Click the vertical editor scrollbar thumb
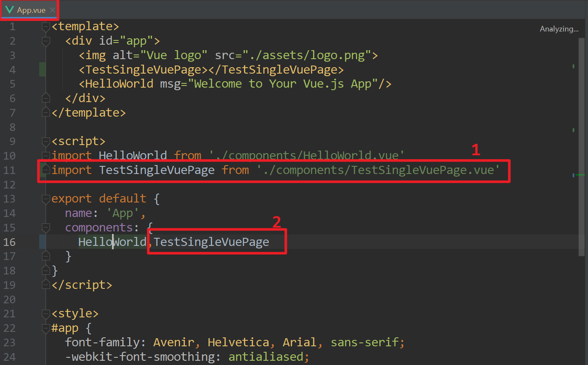This screenshot has height=365, width=588. tap(582, 147)
